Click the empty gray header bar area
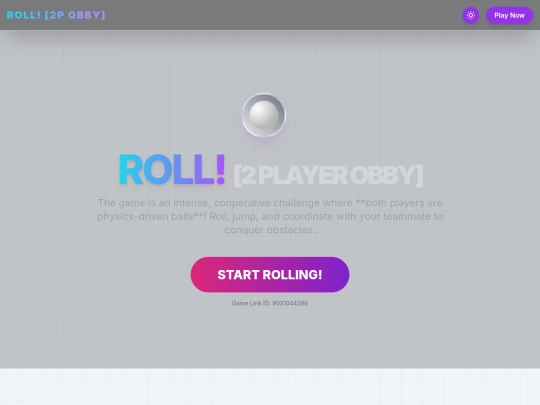Image resolution: width=540 pixels, height=405 pixels. coord(282,15)
